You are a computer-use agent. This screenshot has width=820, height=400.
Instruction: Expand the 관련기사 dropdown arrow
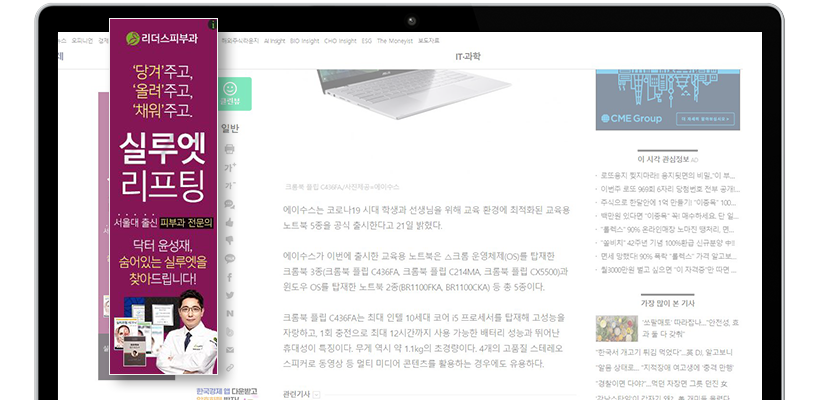coord(316,395)
